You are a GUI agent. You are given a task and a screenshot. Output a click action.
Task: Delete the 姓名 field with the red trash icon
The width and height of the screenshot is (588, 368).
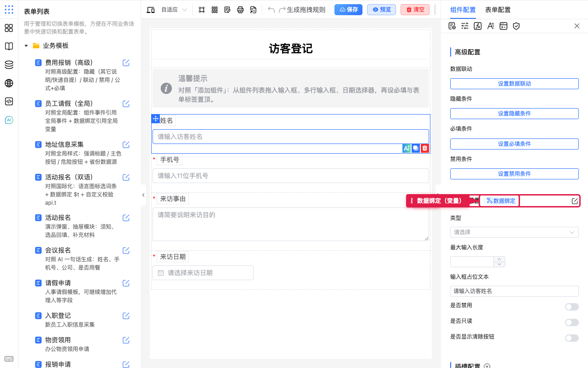click(425, 148)
